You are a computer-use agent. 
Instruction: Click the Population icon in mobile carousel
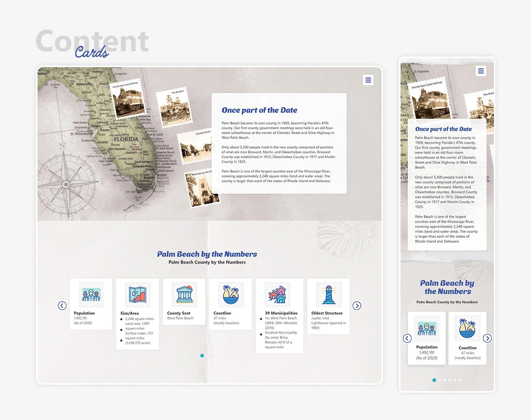pos(427,329)
